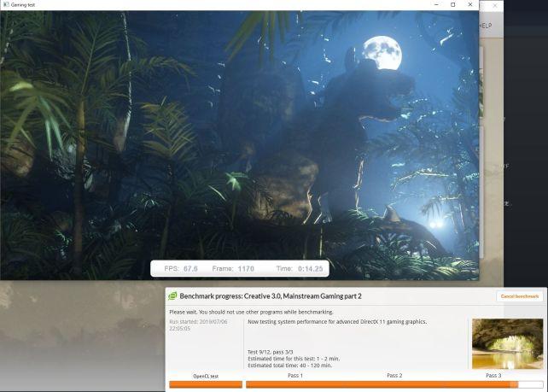Click the 'Pass 3' label
548x392 pixels.
point(493,375)
